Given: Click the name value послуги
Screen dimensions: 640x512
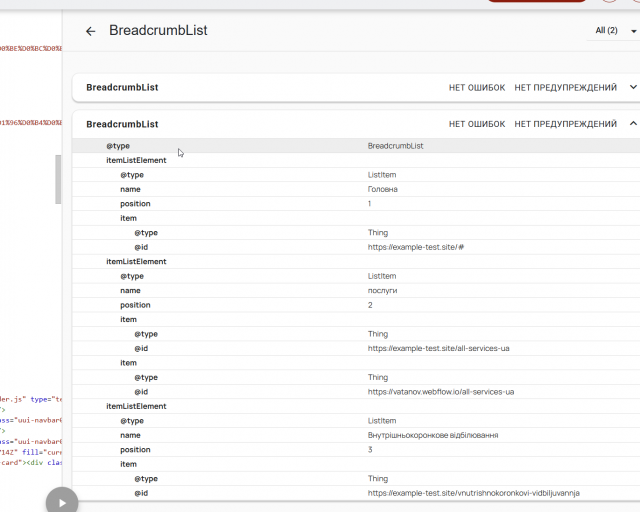Looking at the screenshot, I should click(x=382, y=290).
